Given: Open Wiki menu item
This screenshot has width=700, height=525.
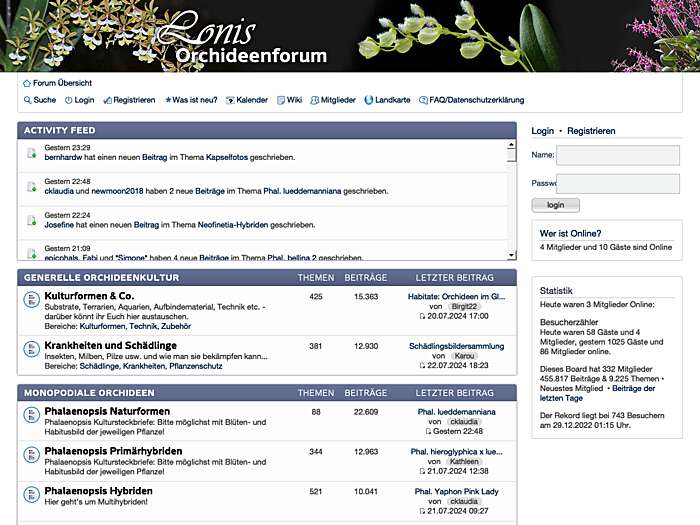Looking at the screenshot, I should pos(294,100).
